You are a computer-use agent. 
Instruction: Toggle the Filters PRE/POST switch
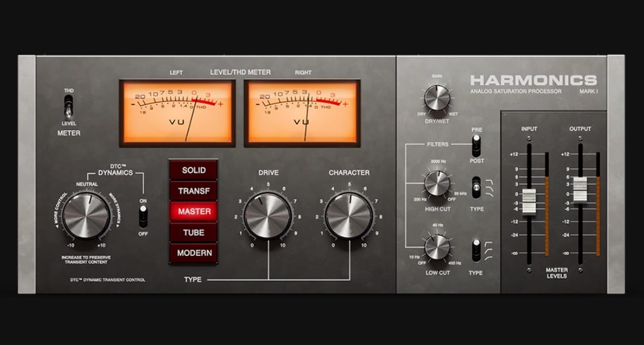477,146
